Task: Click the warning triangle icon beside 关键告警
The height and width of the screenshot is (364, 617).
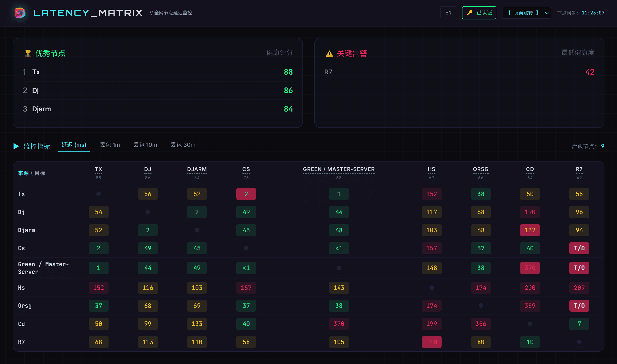Action: click(329, 54)
